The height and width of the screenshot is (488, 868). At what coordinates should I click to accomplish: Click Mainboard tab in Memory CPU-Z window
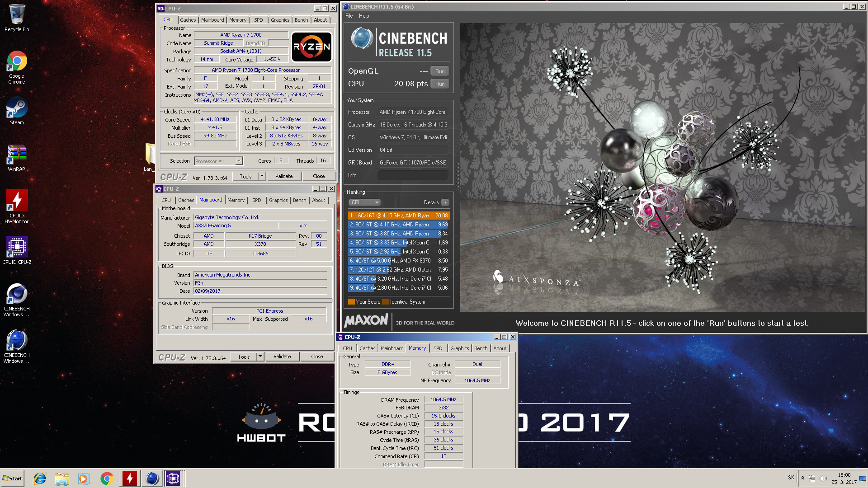(392, 348)
